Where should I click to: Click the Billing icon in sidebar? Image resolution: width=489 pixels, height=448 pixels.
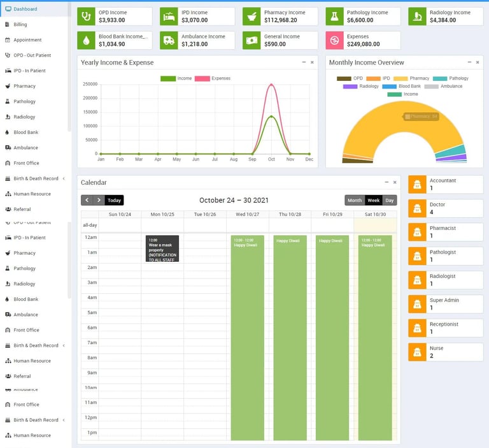[x=8, y=24]
